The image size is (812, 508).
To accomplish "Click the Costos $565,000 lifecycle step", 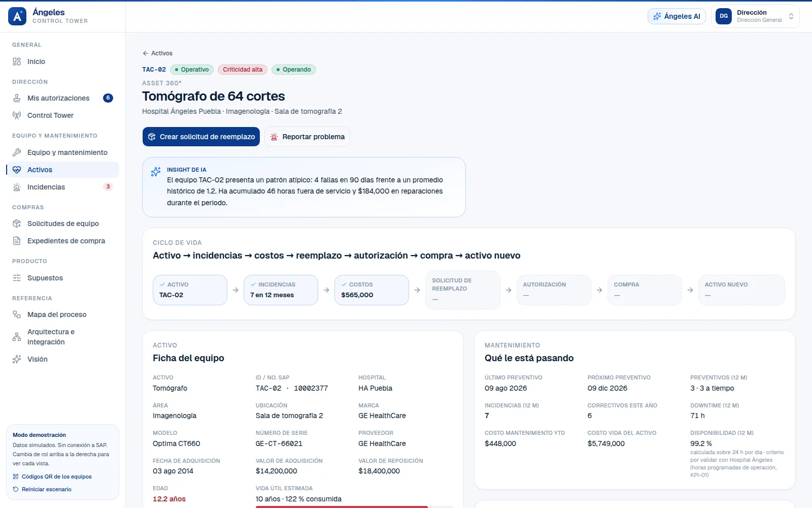I will point(371,290).
